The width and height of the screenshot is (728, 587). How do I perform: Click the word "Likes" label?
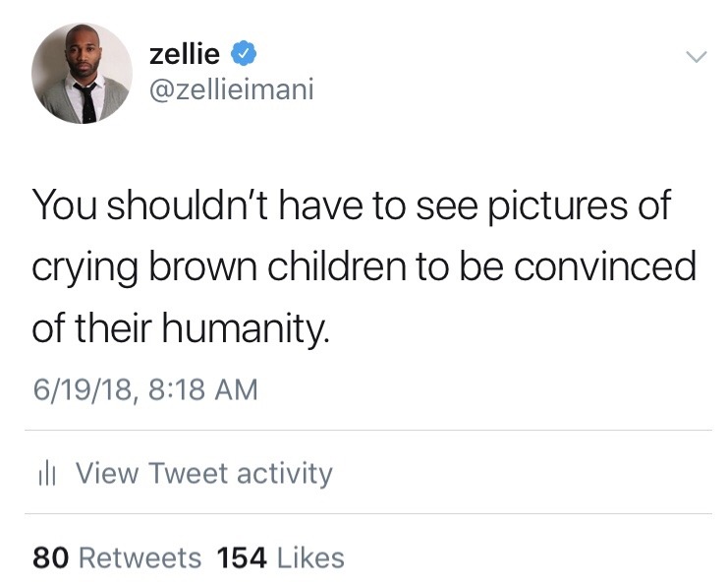tap(310, 558)
